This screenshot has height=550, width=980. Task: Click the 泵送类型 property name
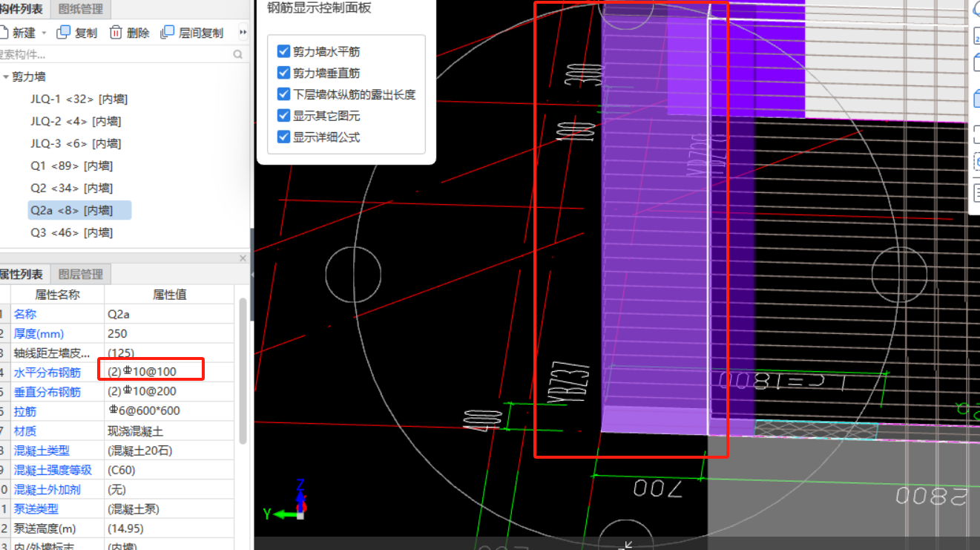point(58,509)
